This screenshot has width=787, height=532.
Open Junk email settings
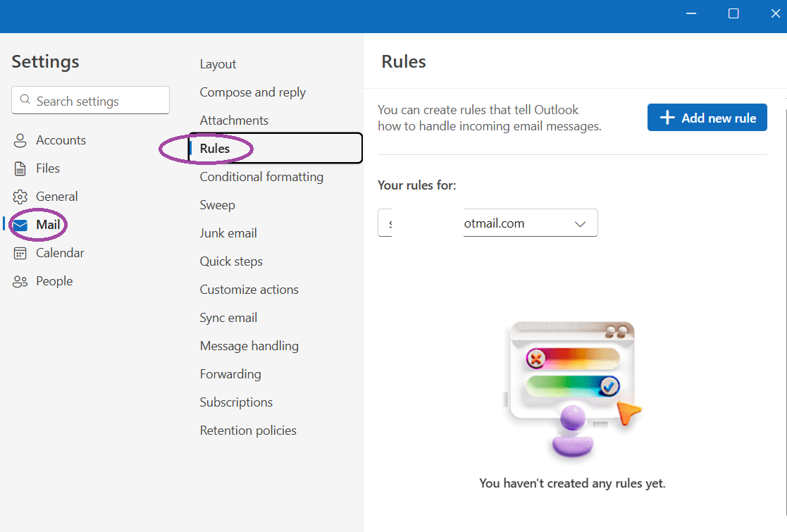(x=228, y=233)
